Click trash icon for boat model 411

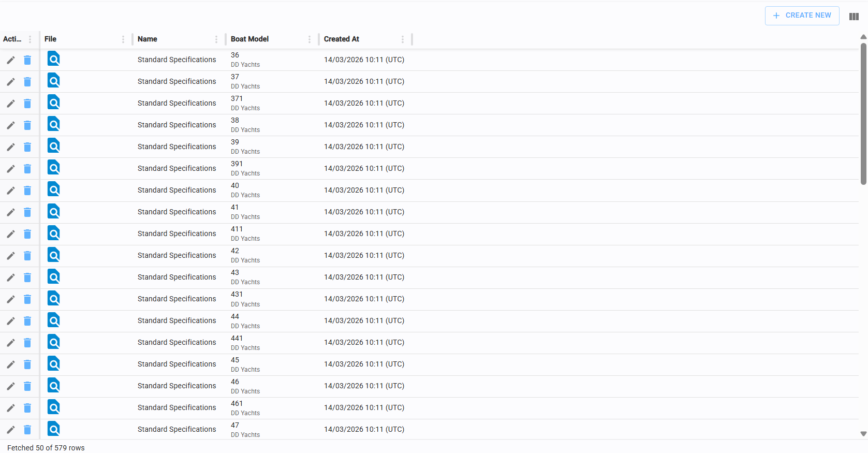tap(27, 234)
